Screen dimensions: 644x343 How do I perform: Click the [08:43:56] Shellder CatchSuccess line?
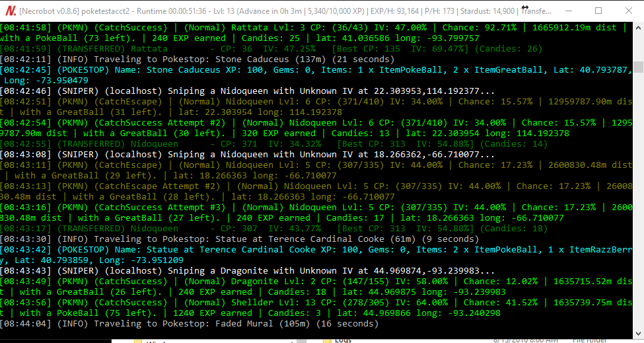click(x=316, y=308)
